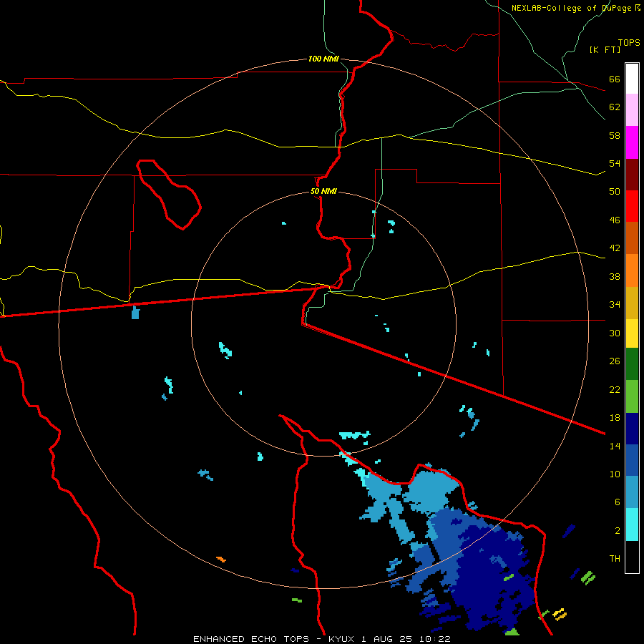Click the [K FT] units label
This screenshot has height=644, width=644.
click(x=605, y=49)
